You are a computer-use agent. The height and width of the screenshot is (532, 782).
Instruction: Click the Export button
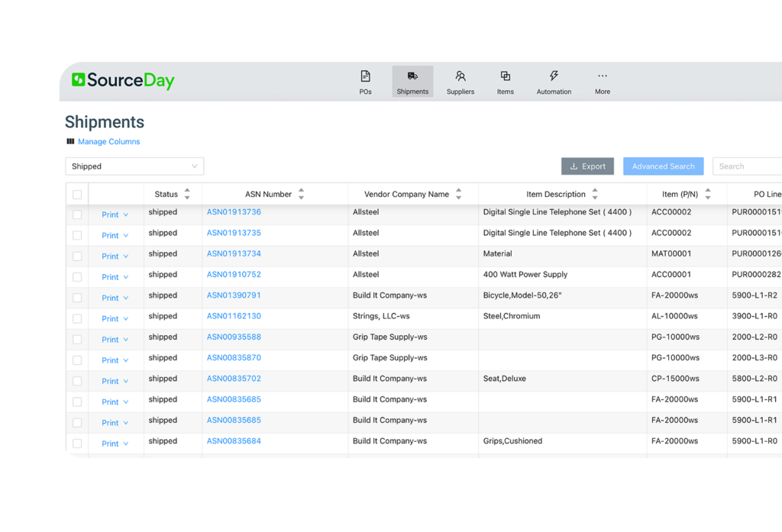[x=587, y=166]
